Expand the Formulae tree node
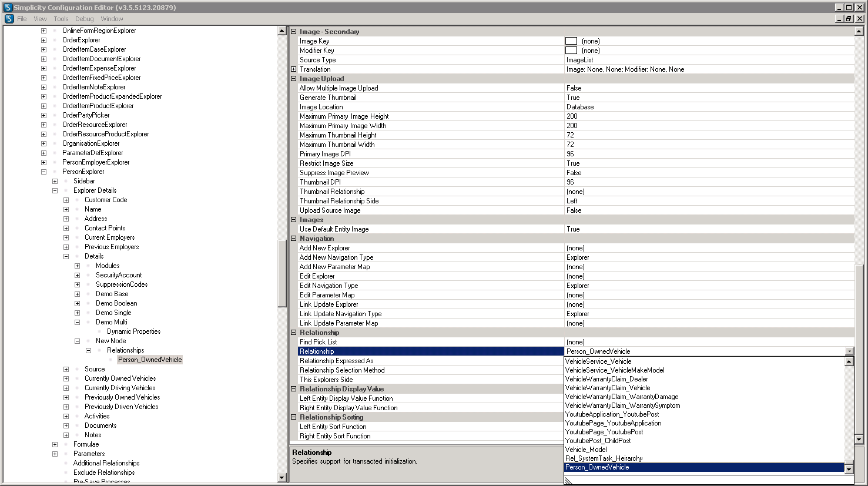Viewport: 868px width, 486px height. (55, 444)
